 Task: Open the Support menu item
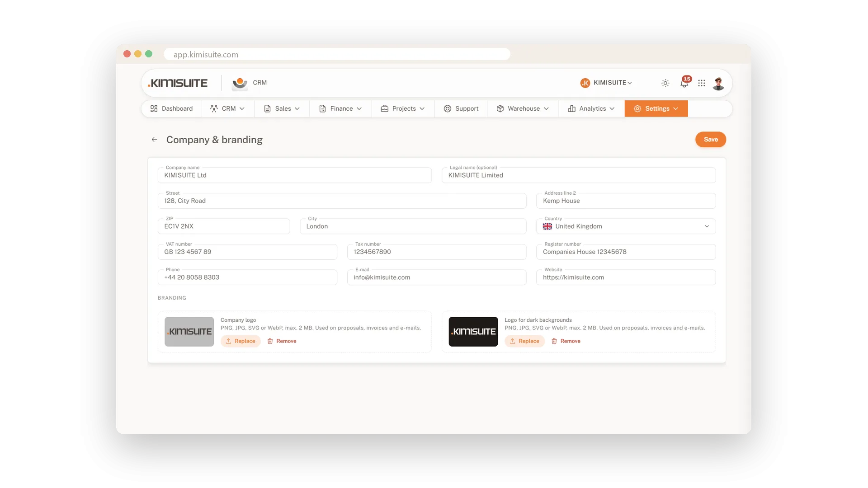tap(461, 108)
